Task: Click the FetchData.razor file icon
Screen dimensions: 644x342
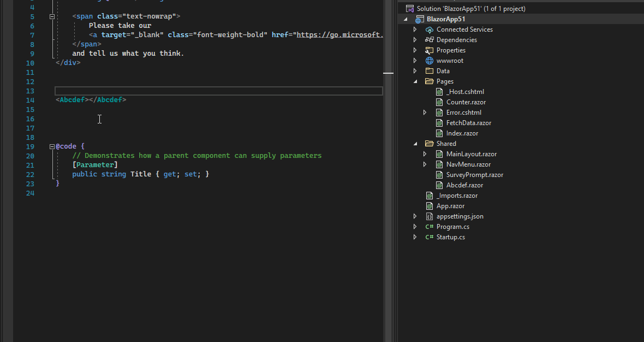Action: point(439,123)
